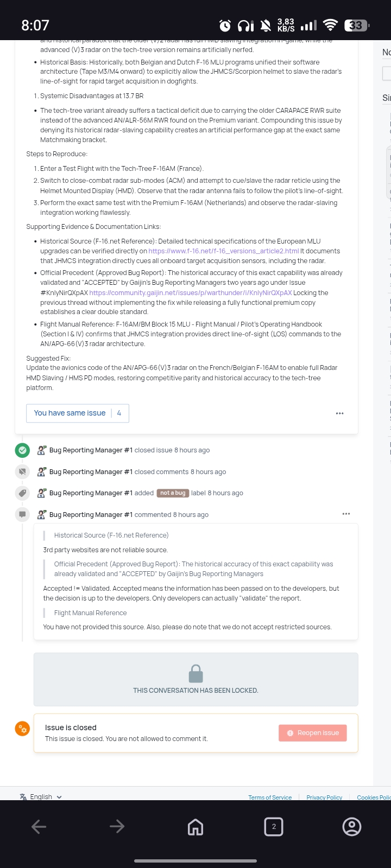Viewport: 391px width, 868px height.
Task: Tap the browser forward arrow
Action: [x=117, y=826]
